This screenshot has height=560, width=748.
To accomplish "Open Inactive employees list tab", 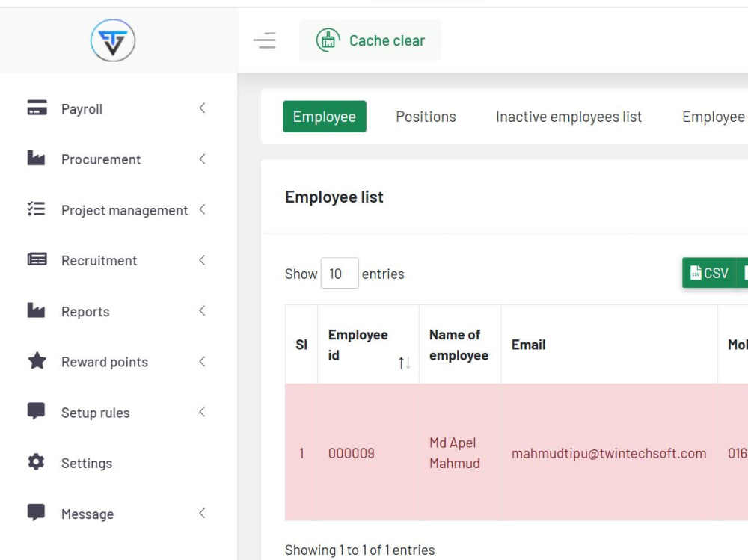I will point(568,117).
